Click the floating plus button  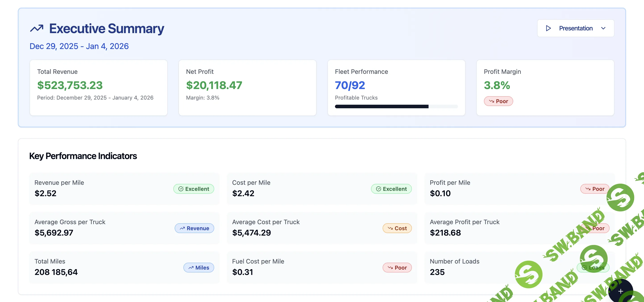621,291
